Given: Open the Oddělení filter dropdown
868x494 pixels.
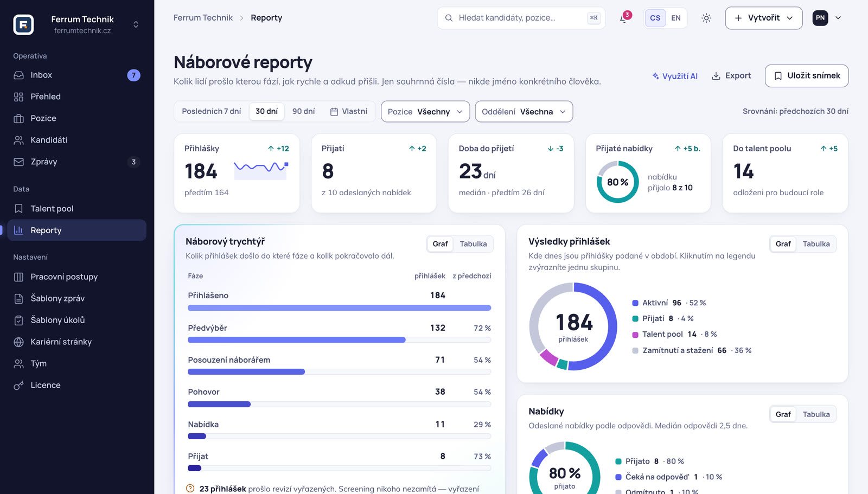Looking at the screenshot, I should point(524,112).
